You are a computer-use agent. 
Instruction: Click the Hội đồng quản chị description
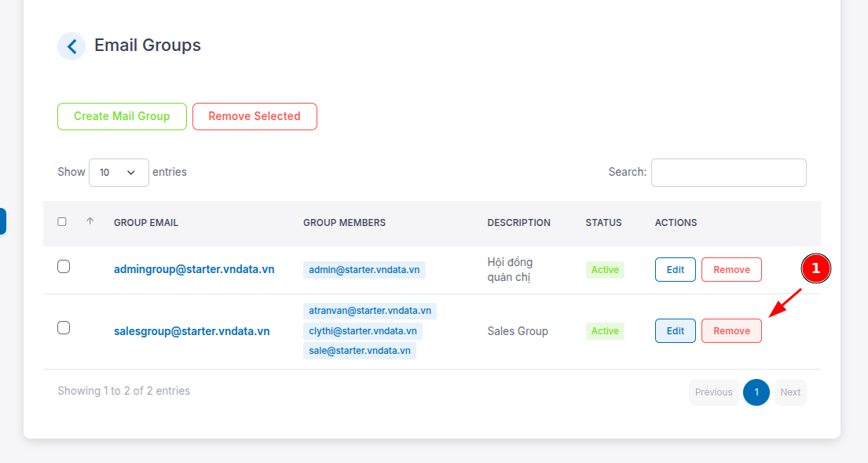510,270
